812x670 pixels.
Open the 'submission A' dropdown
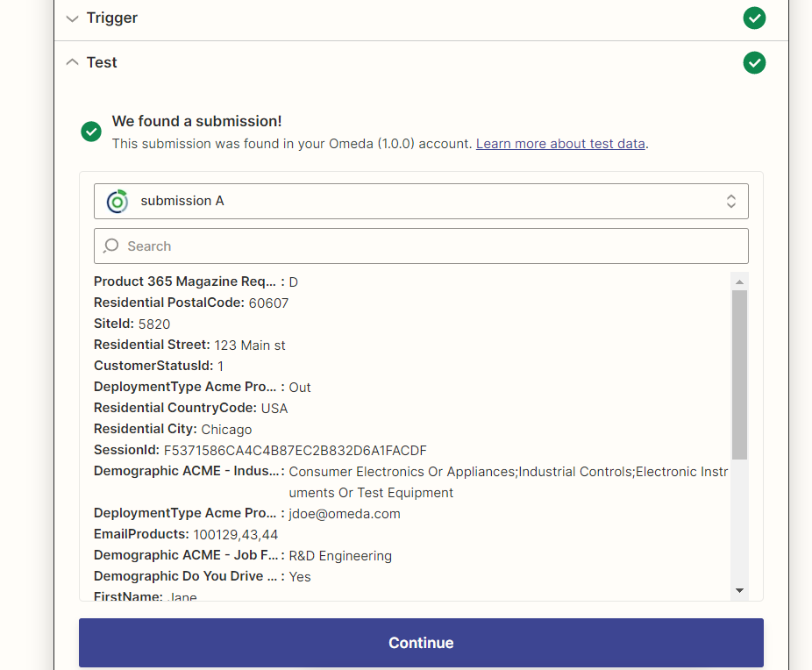tap(421, 201)
